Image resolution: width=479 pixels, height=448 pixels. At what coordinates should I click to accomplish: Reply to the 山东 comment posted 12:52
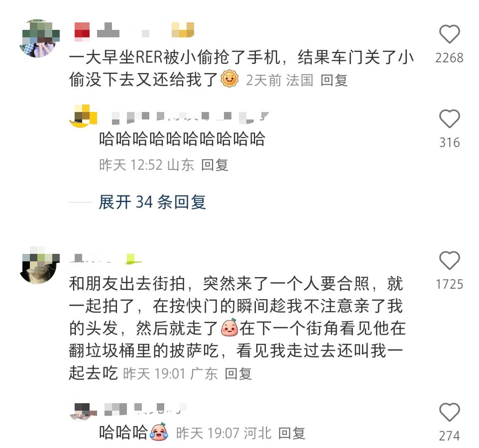click(x=214, y=165)
